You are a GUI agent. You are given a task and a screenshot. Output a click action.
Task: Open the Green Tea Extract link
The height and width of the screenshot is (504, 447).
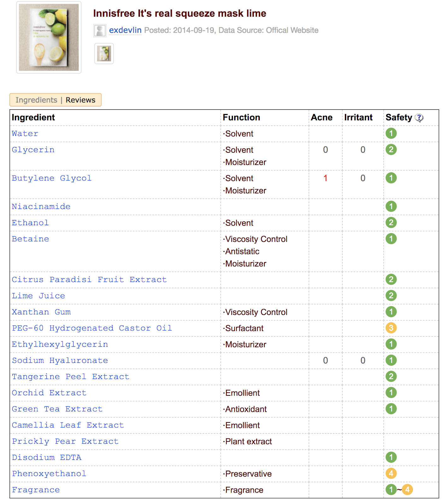(x=57, y=409)
